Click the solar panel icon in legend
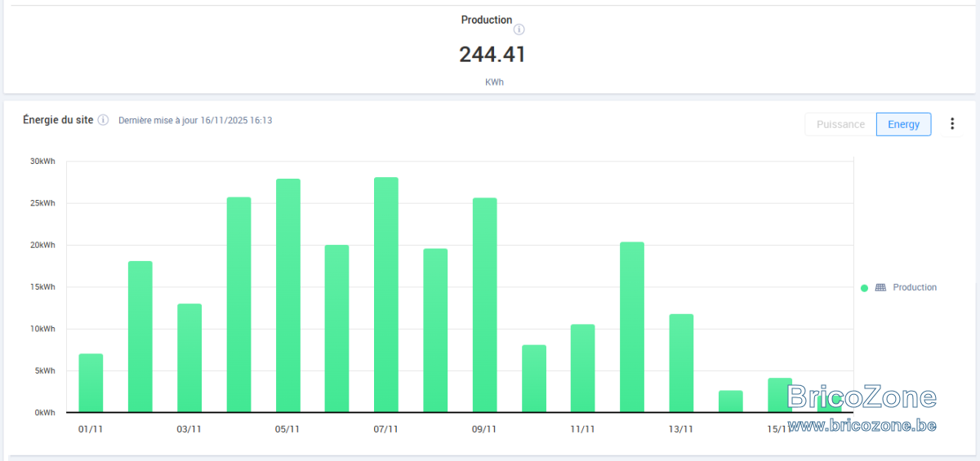Image resolution: width=980 pixels, height=461 pixels. 880,287
